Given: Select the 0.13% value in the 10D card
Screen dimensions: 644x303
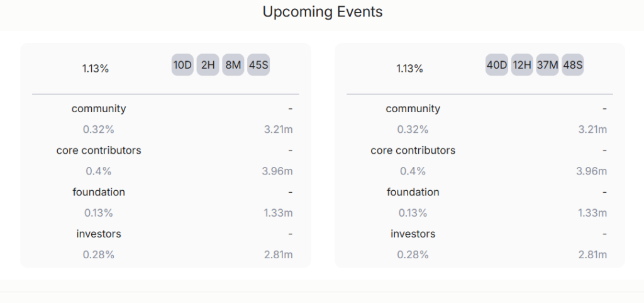Looking at the screenshot, I should pos(99,213).
